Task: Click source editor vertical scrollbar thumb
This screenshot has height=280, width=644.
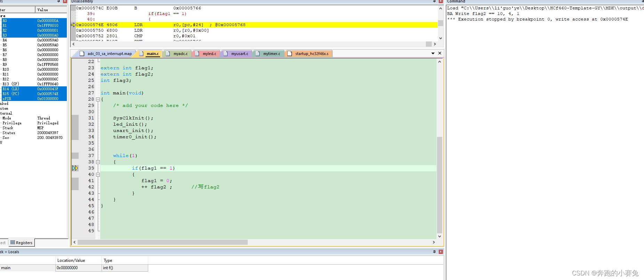Action: click(439, 185)
